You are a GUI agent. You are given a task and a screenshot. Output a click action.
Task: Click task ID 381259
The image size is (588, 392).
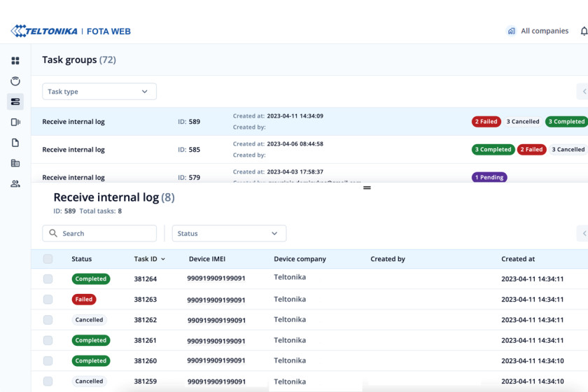(146, 381)
